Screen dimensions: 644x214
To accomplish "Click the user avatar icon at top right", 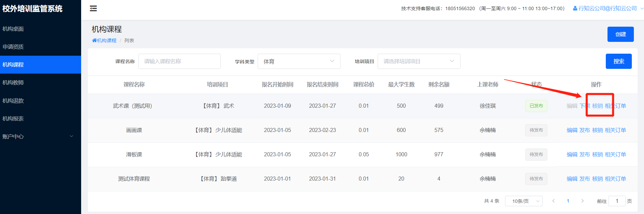I will click(575, 8).
